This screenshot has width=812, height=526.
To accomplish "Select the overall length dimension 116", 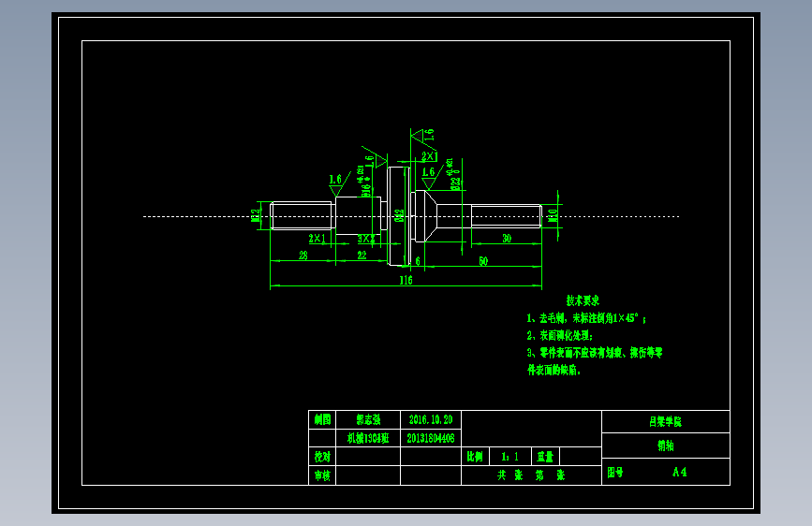I will click(x=406, y=280).
